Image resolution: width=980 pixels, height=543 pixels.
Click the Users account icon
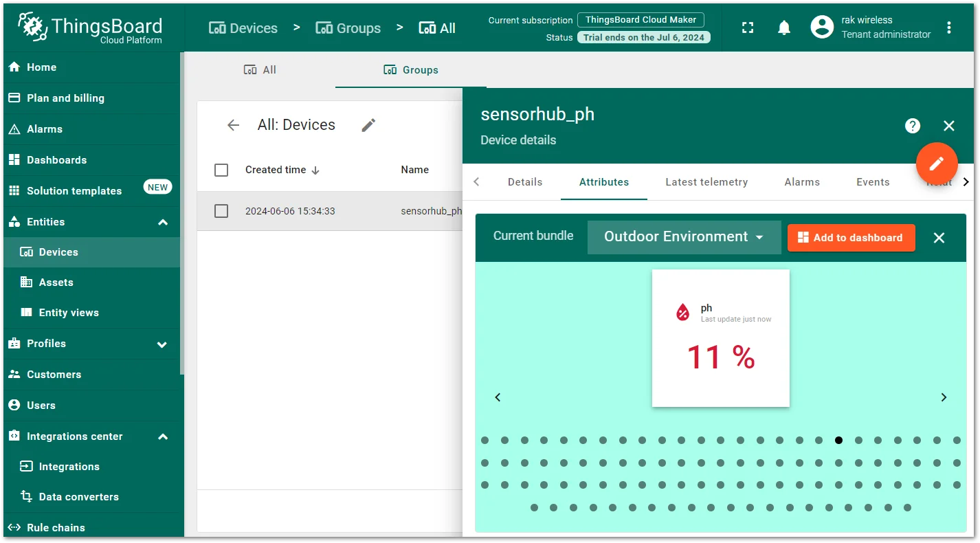(14, 406)
